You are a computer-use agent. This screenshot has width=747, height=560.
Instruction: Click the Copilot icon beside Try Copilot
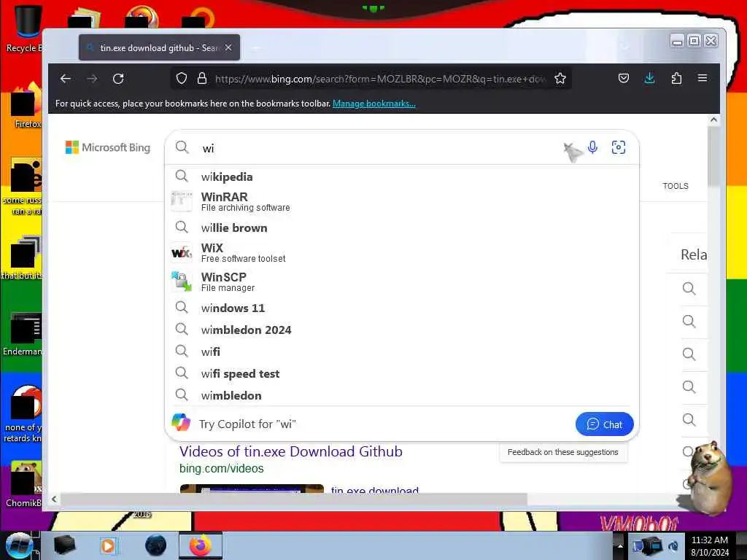pos(181,423)
